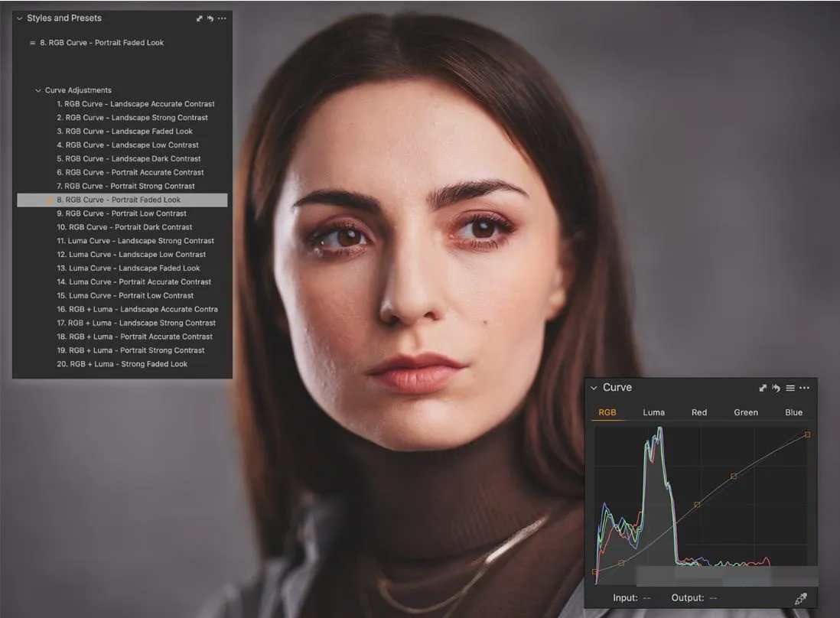Switch to the Blue curve tab
The image size is (840, 618).
793,412
